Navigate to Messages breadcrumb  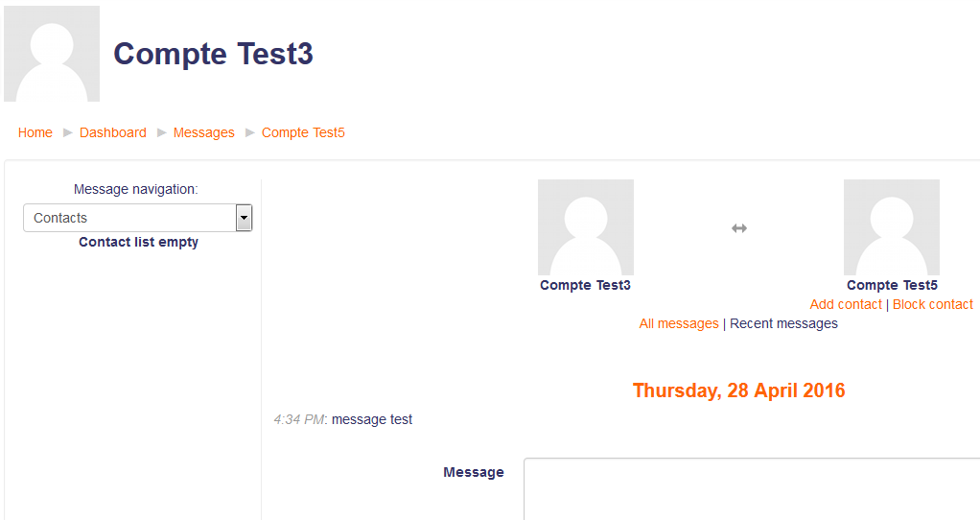[x=203, y=132]
